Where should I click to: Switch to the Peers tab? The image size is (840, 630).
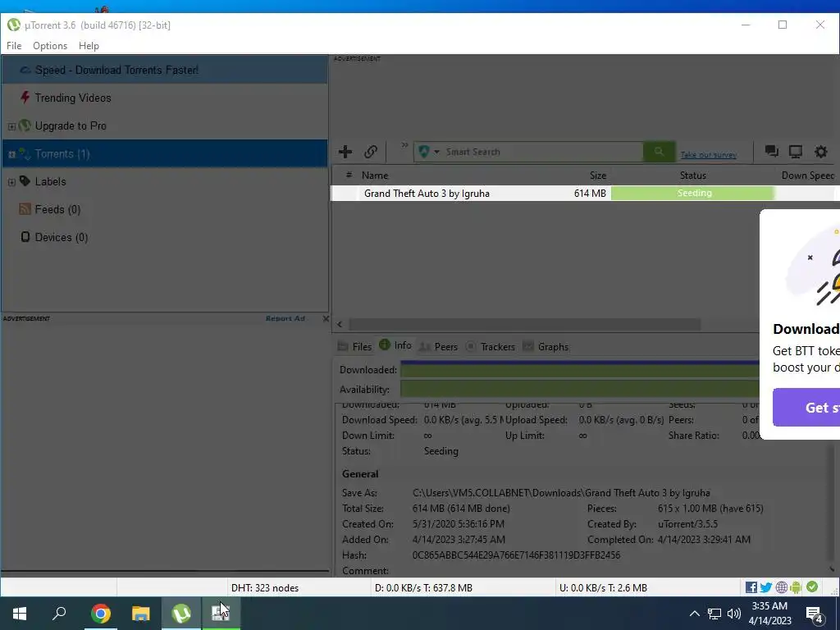pos(438,347)
